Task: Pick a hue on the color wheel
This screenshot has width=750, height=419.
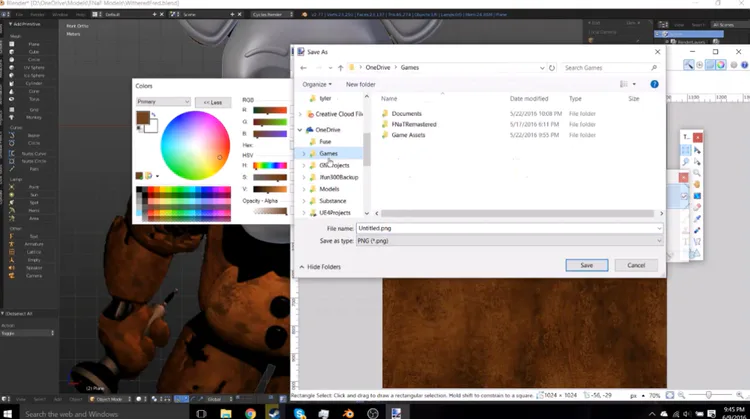Action: pyautogui.click(x=195, y=145)
